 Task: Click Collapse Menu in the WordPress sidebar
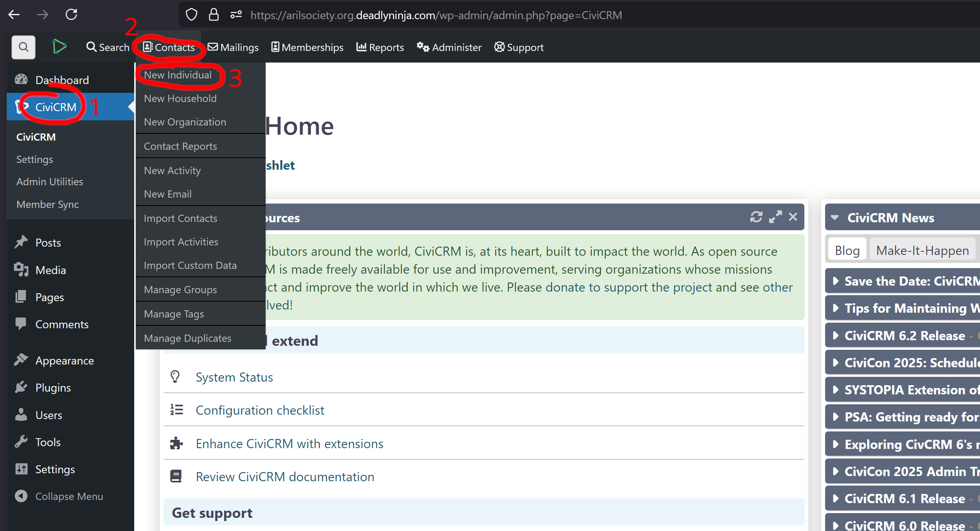[69, 496]
